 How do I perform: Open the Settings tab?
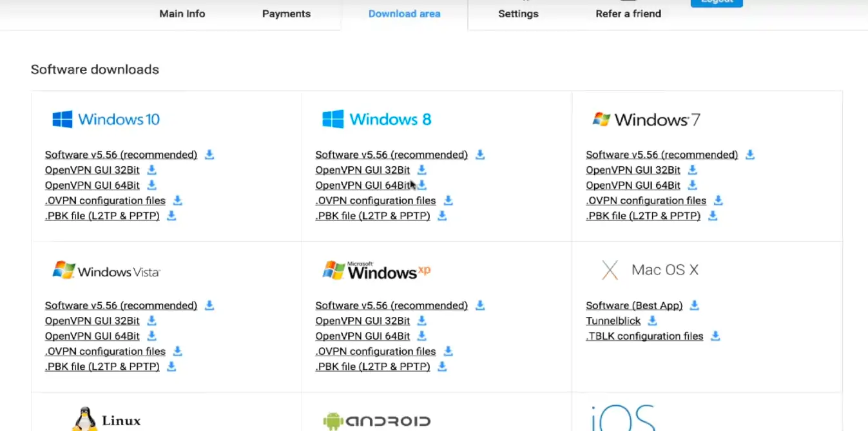518,14
